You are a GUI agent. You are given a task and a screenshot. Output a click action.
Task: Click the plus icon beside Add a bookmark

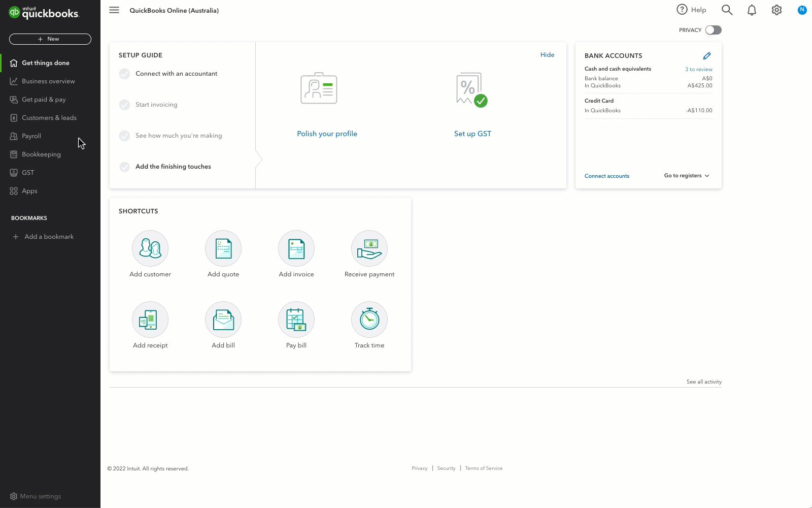pyautogui.click(x=16, y=237)
